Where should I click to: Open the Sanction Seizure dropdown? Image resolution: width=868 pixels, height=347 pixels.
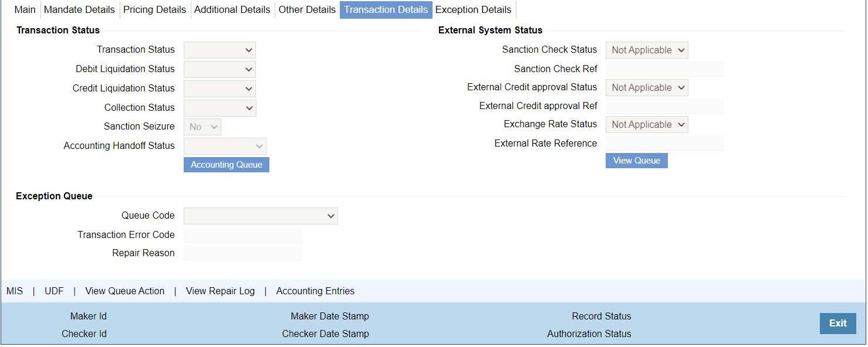coord(202,127)
